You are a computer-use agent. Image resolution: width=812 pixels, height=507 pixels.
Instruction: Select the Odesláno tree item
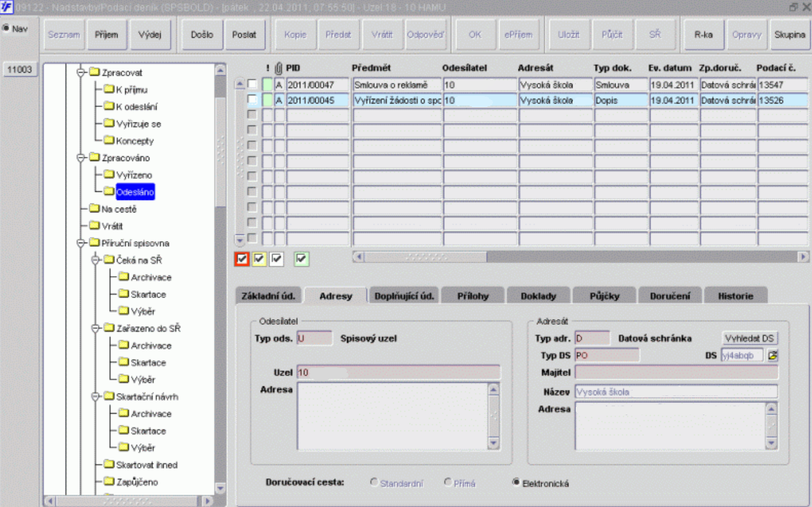pyautogui.click(x=135, y=192)
